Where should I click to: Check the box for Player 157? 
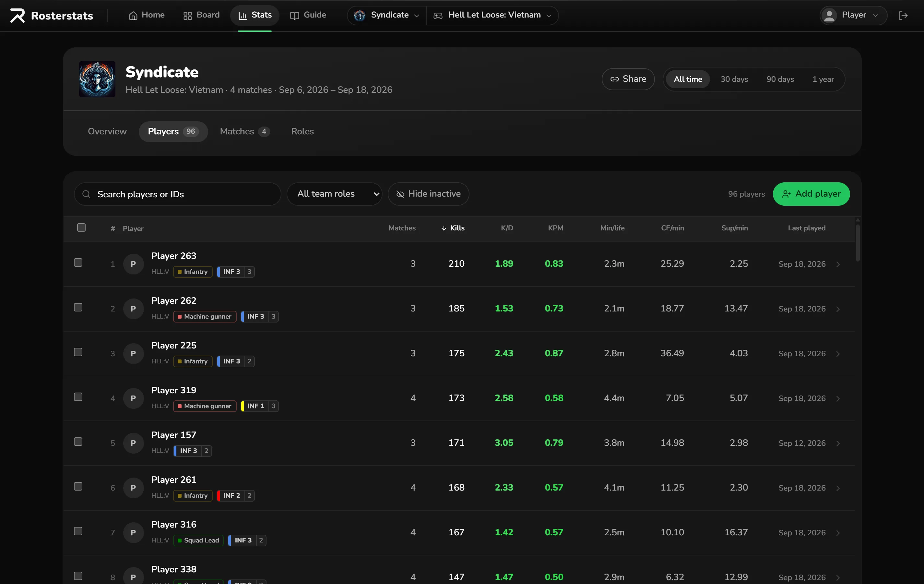click(x=78, y=442)
